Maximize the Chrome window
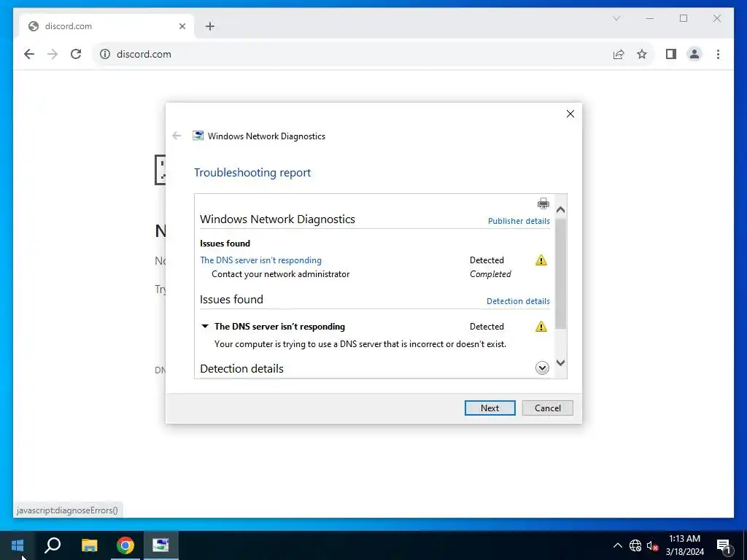The image size is (747, 560). click(x=684, y=18)
